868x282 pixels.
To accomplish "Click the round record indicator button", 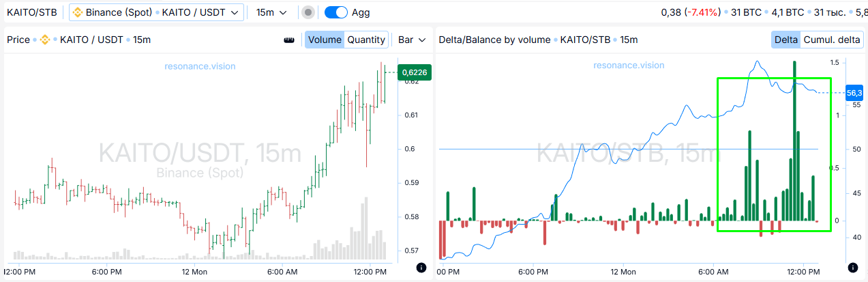I will pyautogui.click(x=308, y=12).
